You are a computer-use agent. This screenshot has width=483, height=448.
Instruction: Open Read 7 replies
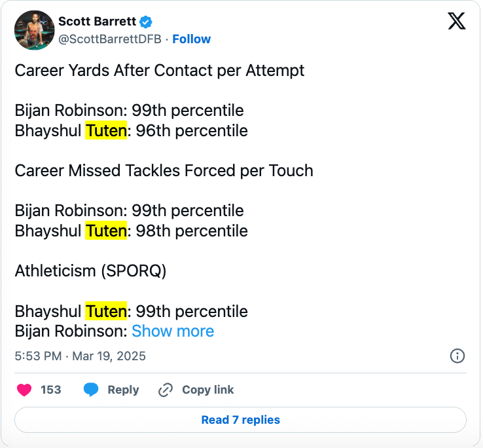click(x=240, y=420)
